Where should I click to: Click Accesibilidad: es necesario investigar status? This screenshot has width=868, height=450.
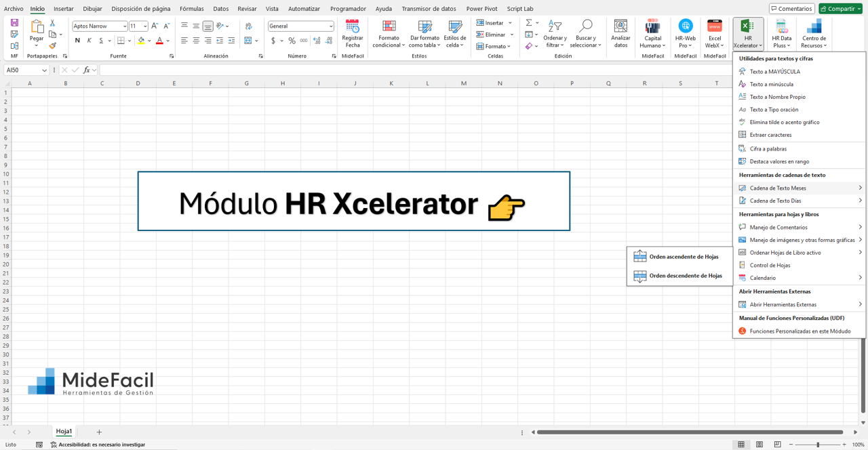coord(98,445)
